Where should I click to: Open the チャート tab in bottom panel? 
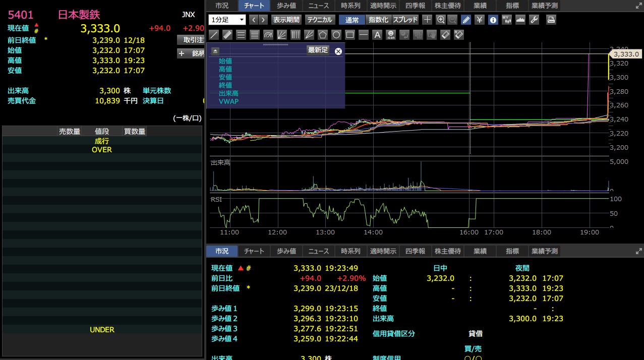pyautogui.click(x=254, y=251)
